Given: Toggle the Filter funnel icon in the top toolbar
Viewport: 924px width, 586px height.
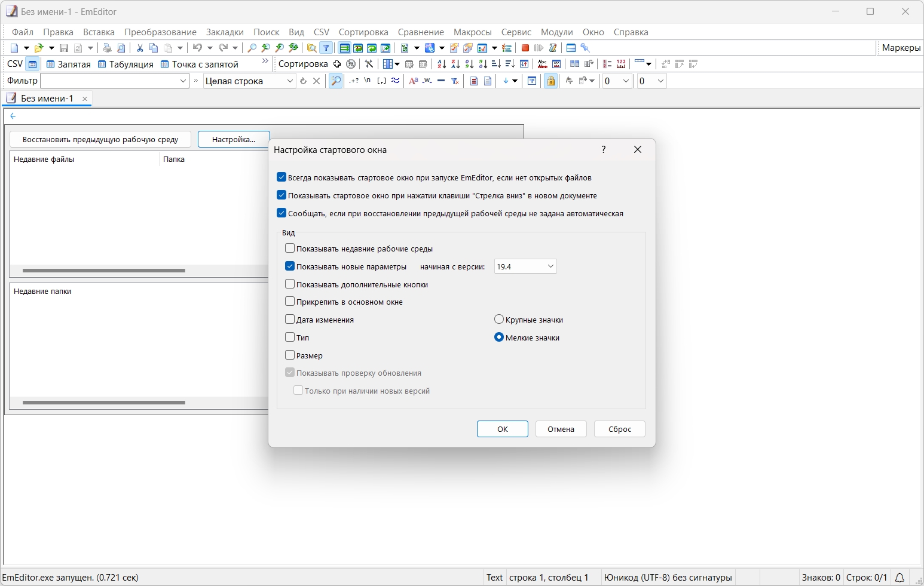Looking at the screenshot, I should pyautogui.click(x=326, y=48).
